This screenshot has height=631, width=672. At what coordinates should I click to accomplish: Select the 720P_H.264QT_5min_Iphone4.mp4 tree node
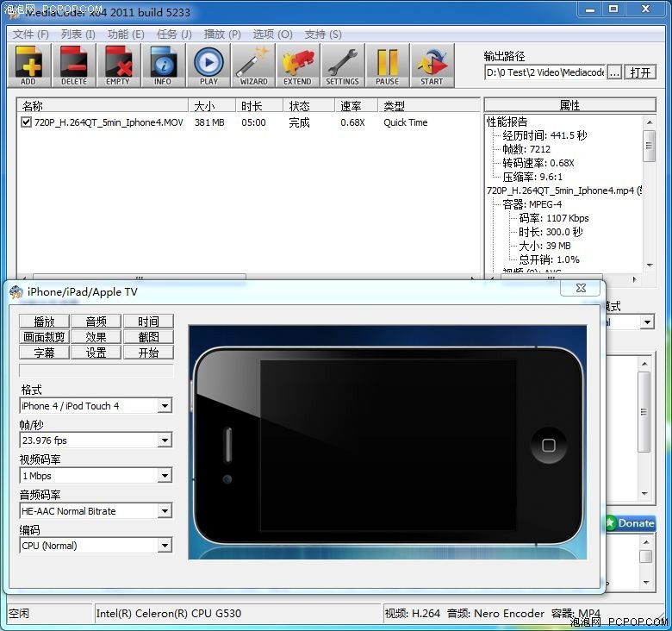[564, 191]
